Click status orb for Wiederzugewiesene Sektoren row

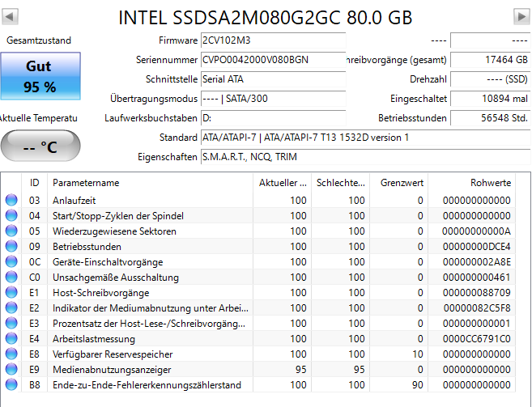[x=11, y=231]
